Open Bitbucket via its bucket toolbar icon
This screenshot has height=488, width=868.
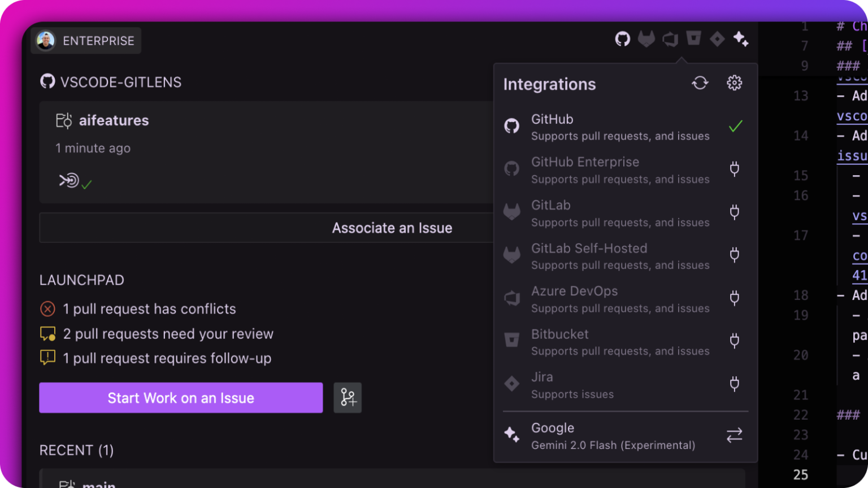point(693,39)
